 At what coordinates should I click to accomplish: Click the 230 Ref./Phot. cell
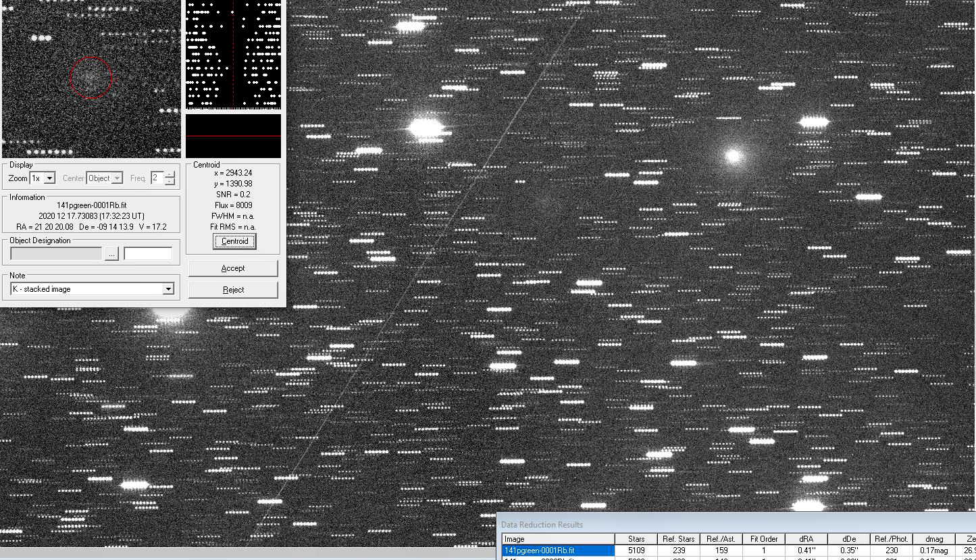(892, 551)
